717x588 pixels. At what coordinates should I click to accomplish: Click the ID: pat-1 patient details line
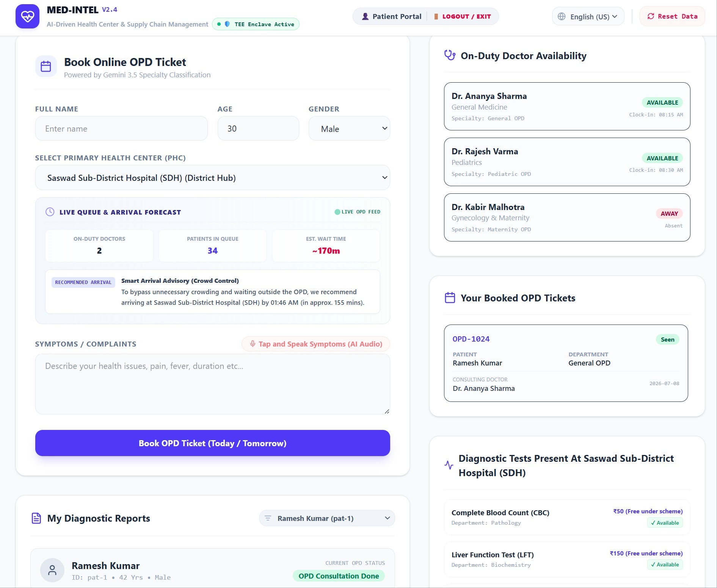click(x=121, y=577)
